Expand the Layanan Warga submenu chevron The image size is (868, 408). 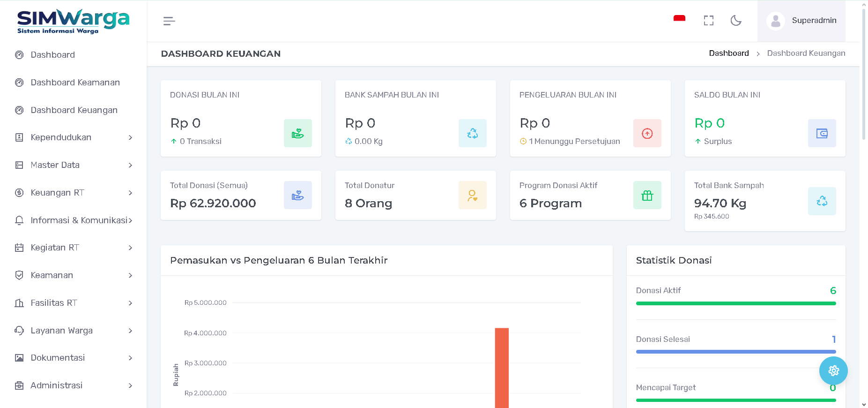(x=130, y=331)
